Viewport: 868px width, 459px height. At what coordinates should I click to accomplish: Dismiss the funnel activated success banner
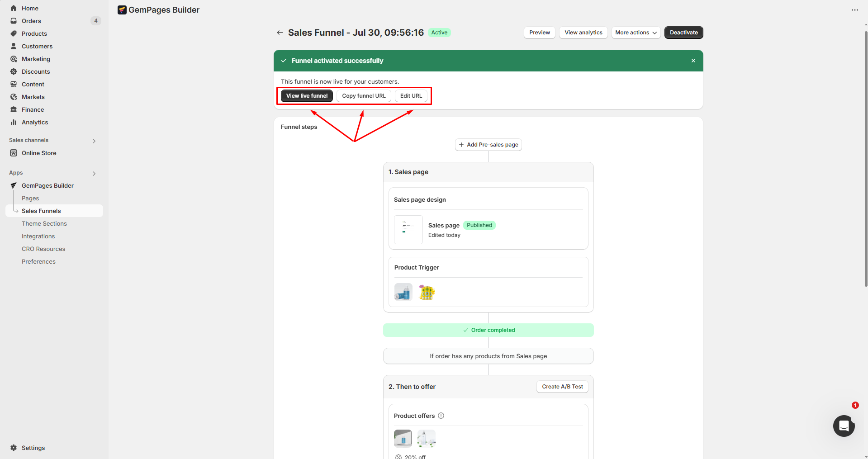point(693,61)
